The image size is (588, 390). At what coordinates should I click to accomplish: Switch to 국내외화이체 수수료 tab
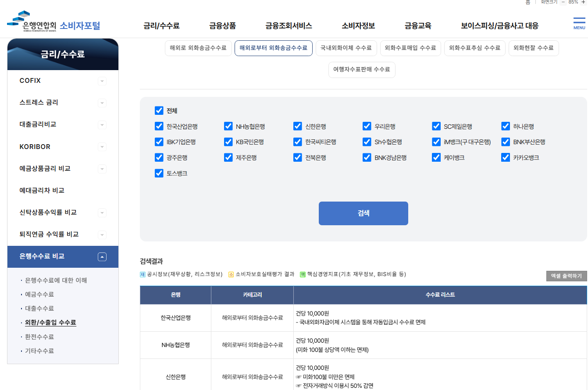point(346,48)
